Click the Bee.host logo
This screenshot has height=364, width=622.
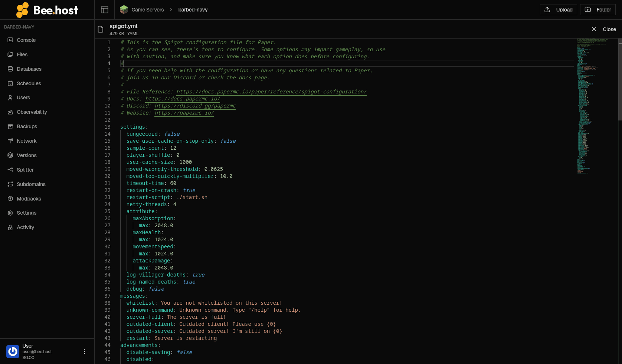click(47, 10)
